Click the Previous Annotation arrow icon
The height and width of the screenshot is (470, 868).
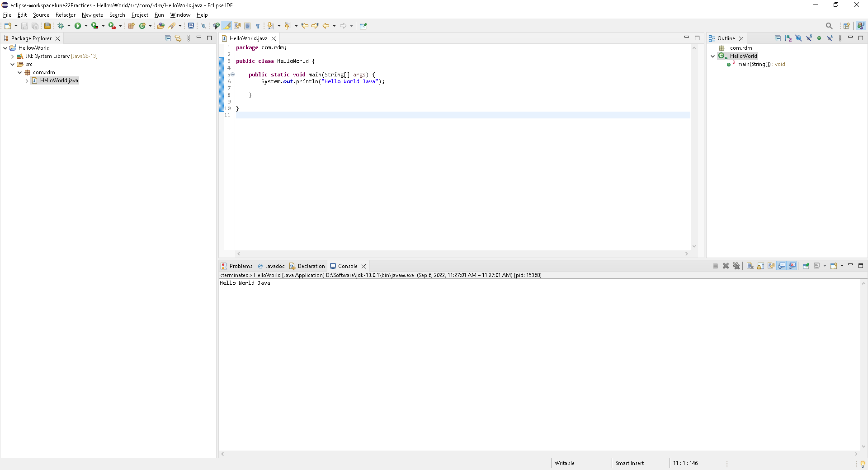click(x=288, y=26)
